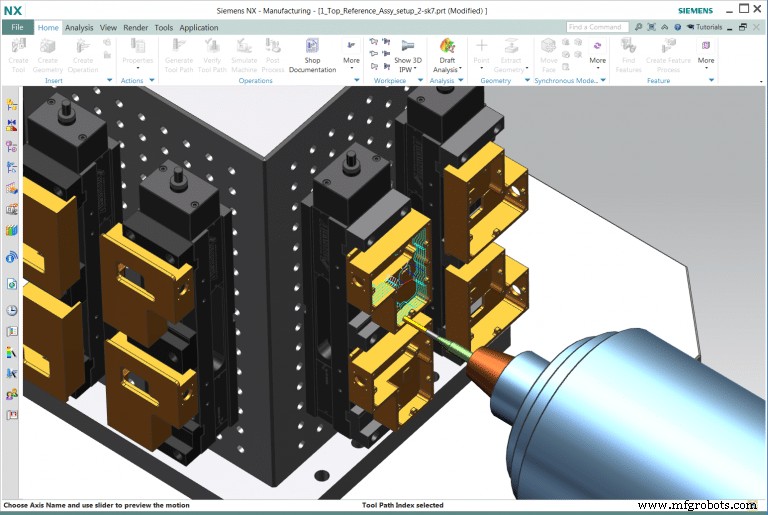Screen dimensions: 768x515
Task: Click the Siemens NX window title text
Action: click(x=352, y=11)
